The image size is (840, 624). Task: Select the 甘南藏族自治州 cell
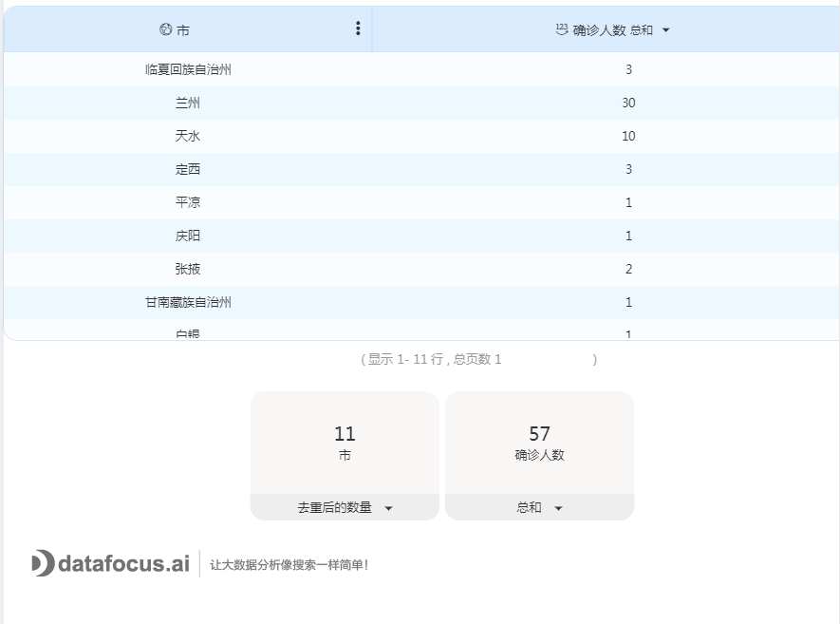188,302
